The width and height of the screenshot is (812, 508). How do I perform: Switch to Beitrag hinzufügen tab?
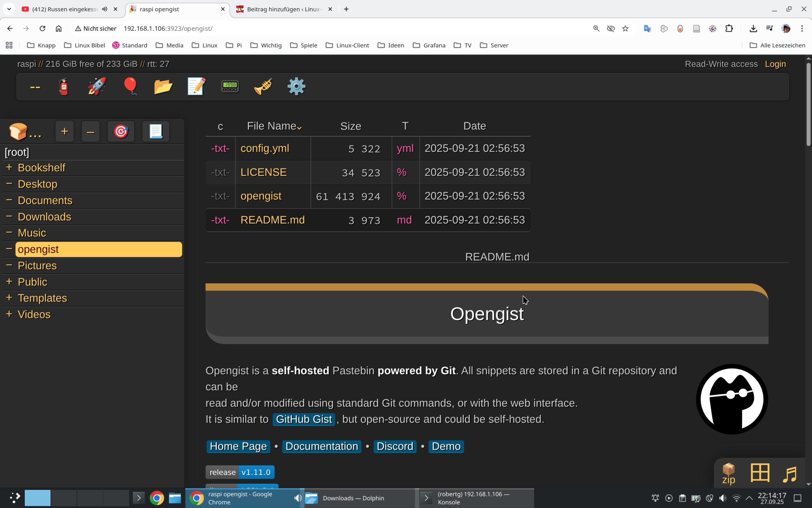coord(284,9)
